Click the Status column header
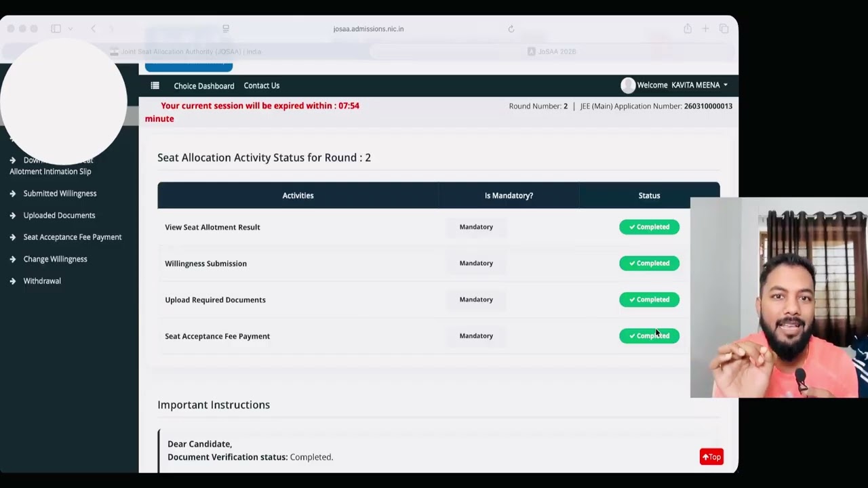Screen dimensions: 868x488 pyautogui.click(x=649, y=195)
